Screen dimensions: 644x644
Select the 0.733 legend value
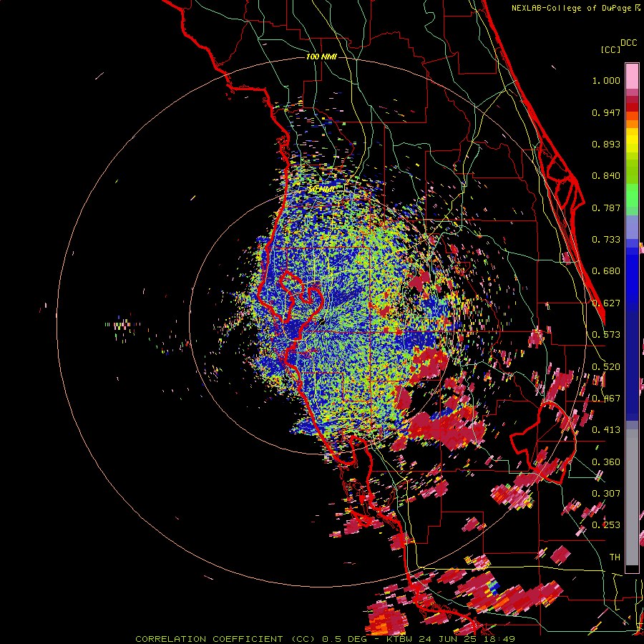pyautogui.click(x=606, y=240)
